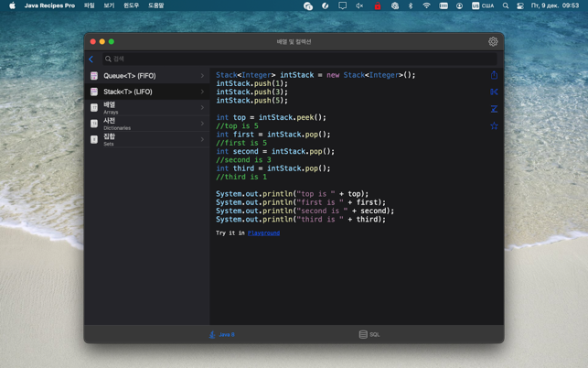Switch to the Java 8 tab
This screenshot has height=368, width=588.
point(221,334)
